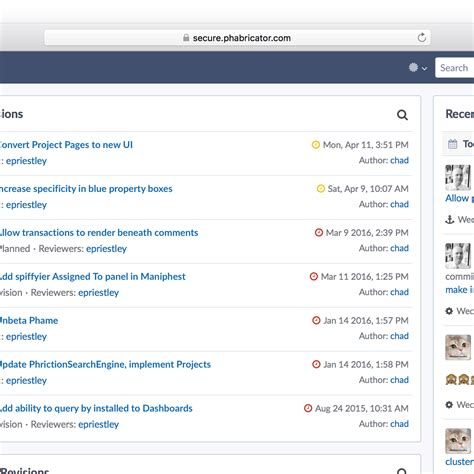Click reviewer epriestley under Update PhrictionSearchEngine
Screen dimensions: 474x474
[x=26, y=381]
